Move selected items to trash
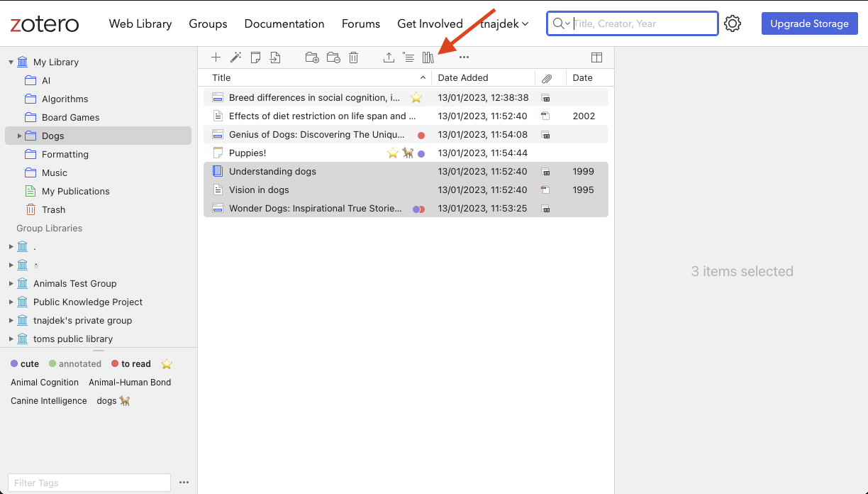Image resolution: width=868 pixels, height=494 pixels. point(353,57)
